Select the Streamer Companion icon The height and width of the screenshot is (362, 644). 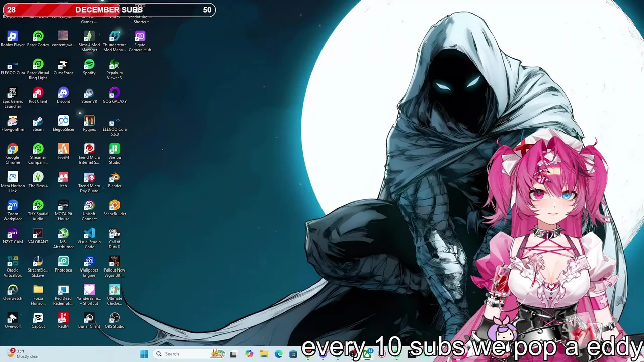(x=38, y=154)
